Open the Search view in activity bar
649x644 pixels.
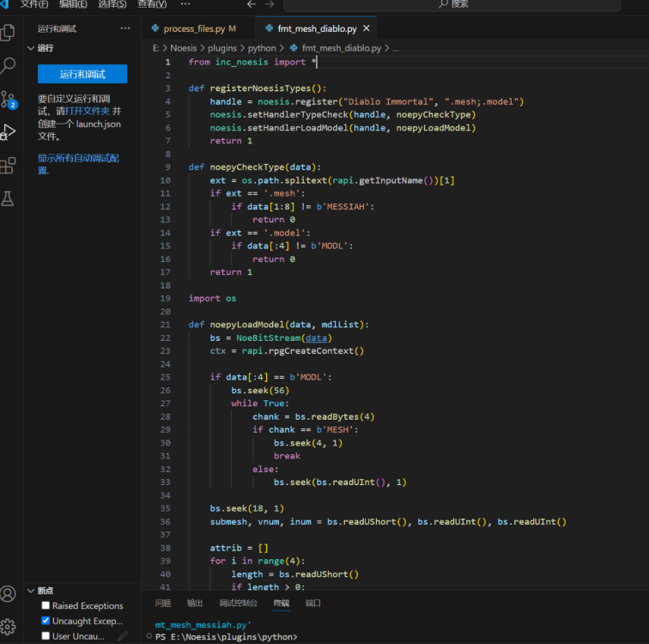pyautogui.click(x=8, y=66)
